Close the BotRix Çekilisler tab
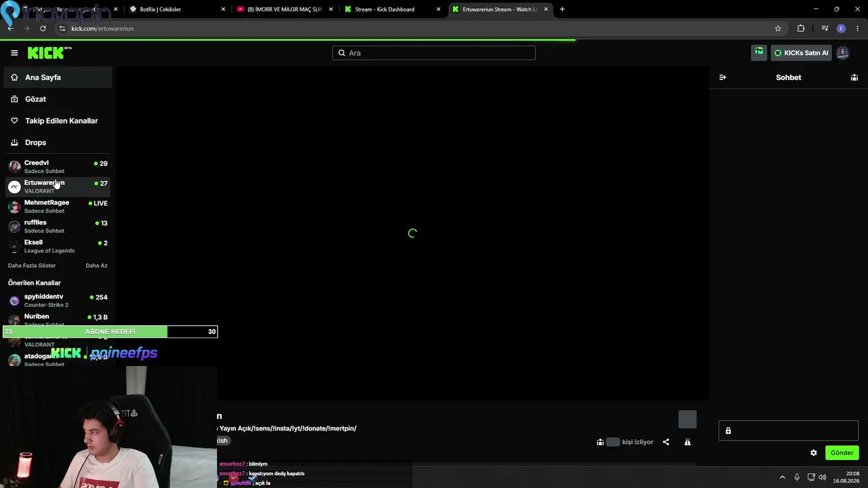The width and height of the screenshot is (868, 488). coord(223,9)
